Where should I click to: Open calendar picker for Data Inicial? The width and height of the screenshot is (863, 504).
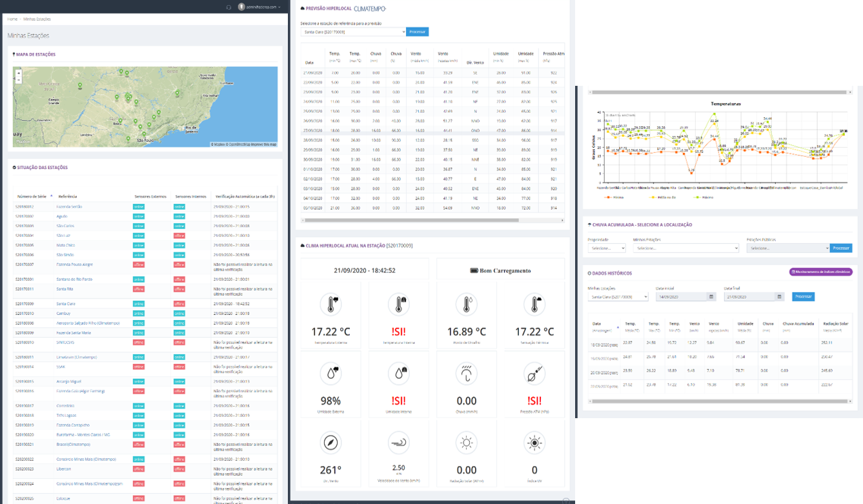pyautogui.click(x=712, y=297)
